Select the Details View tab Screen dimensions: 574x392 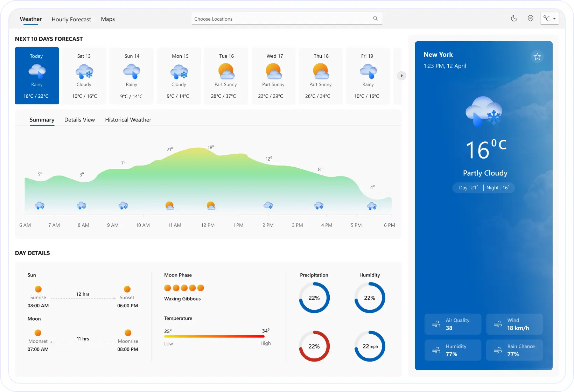tap(79, 120)
